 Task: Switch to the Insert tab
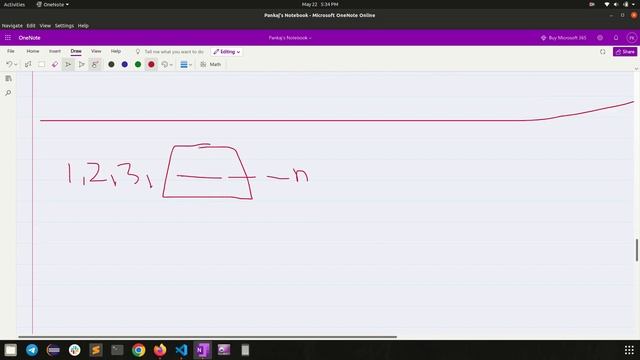pyautogui.click(x=55, y=51)
